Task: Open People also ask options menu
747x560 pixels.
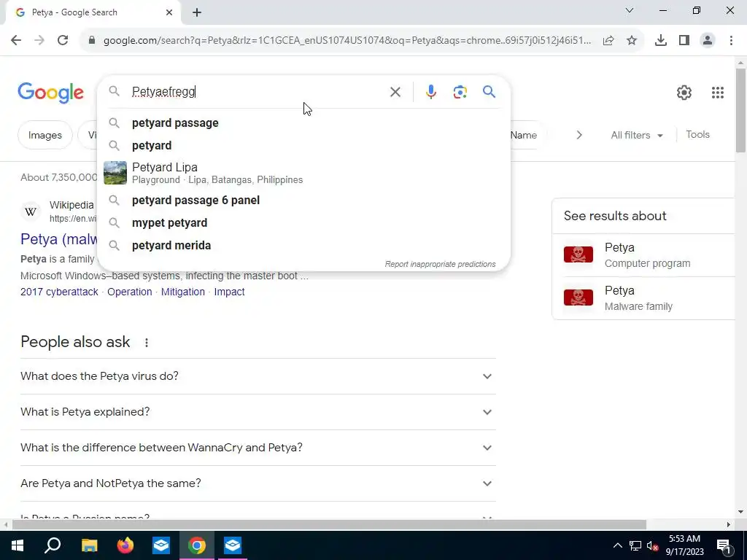Action: (146, 343)
